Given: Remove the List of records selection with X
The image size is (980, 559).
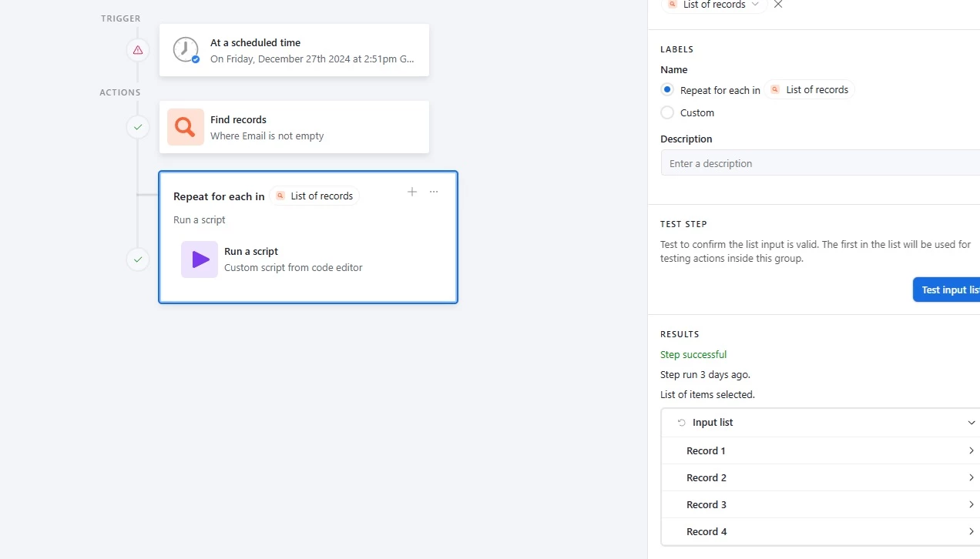Looking at the screenshot, I should [778, 5].
